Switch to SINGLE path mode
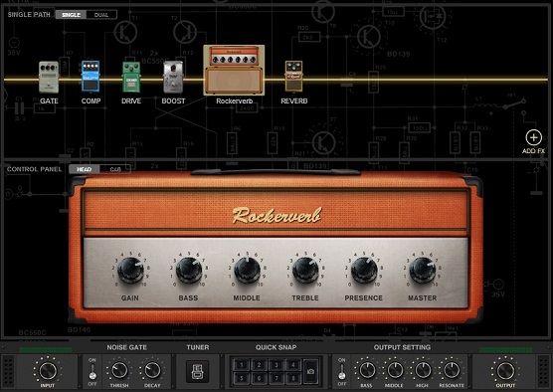This screenshot has width=553, height=392. (x=71, y=15)
